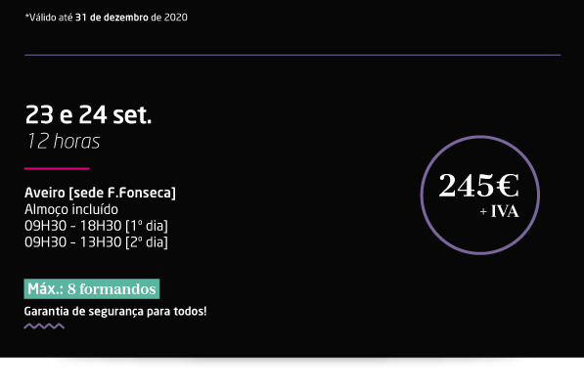This screenshot has height=392, width=584.
Task: Select the 09H30 - 13H30 second day schedule
Action: (x=96, y=242)
